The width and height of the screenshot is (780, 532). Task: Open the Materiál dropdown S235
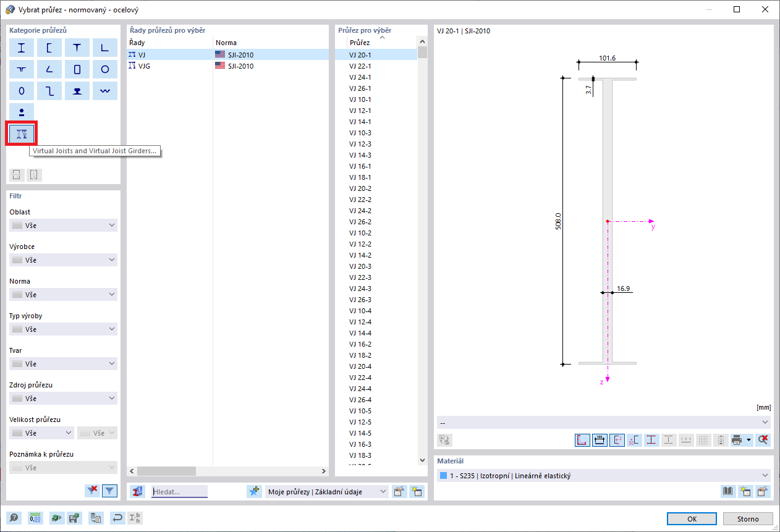point(604,476)
